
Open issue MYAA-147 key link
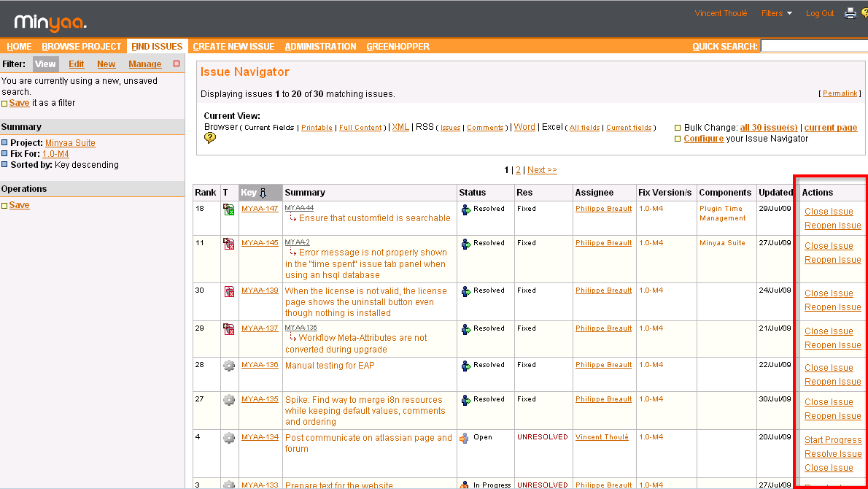[260, 209]
